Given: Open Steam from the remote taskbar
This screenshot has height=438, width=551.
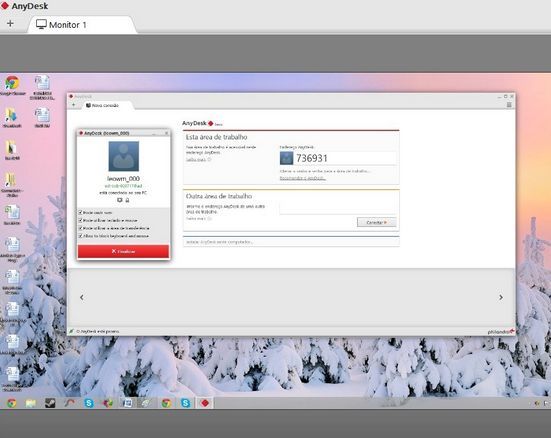Looking at the screenshot, I should 50,403.
